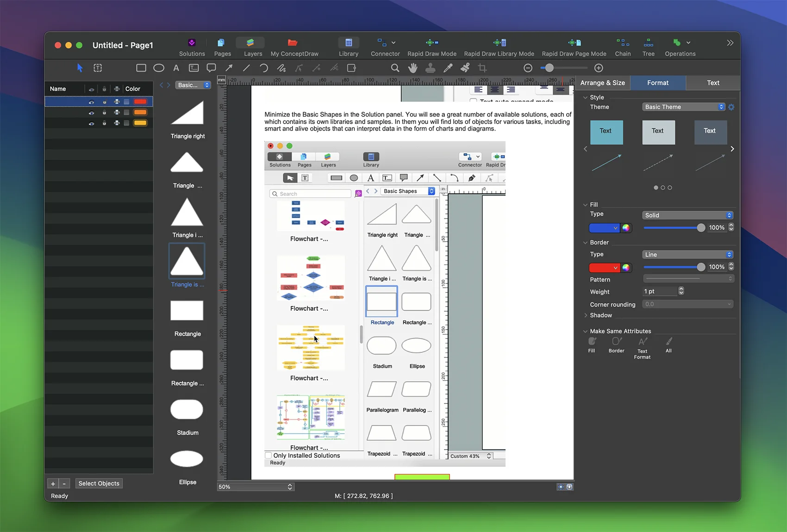Open the 50% zoom level dropdown
Image resolution: width=787 pixels, height=532 pixels.
pos(256,487)
